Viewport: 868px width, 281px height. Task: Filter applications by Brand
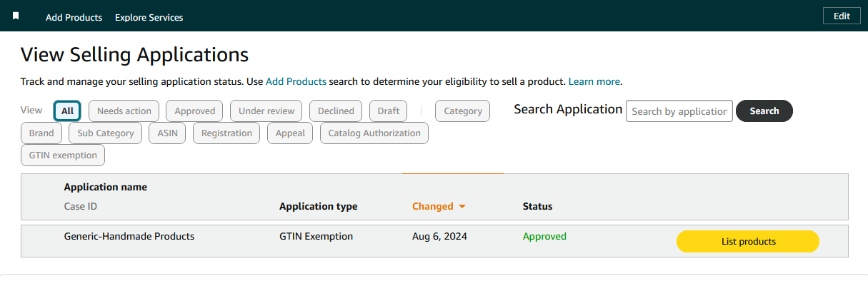[41, 133]
